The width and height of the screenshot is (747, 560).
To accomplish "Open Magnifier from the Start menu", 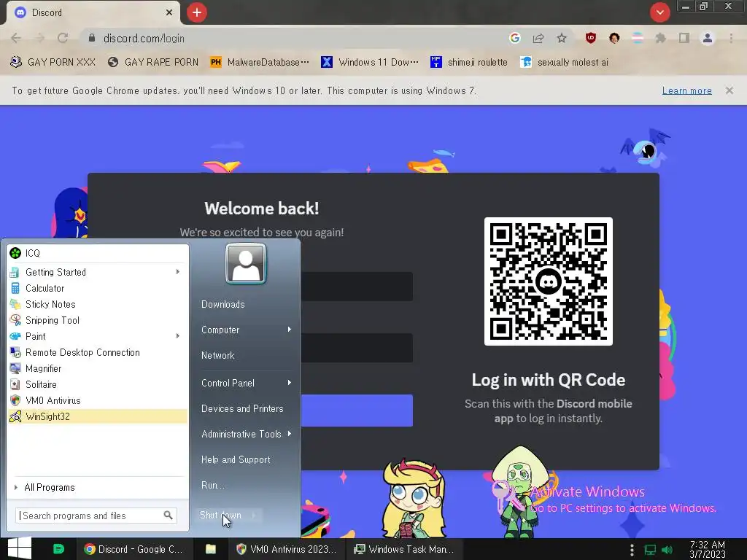I will pos(98,368).
